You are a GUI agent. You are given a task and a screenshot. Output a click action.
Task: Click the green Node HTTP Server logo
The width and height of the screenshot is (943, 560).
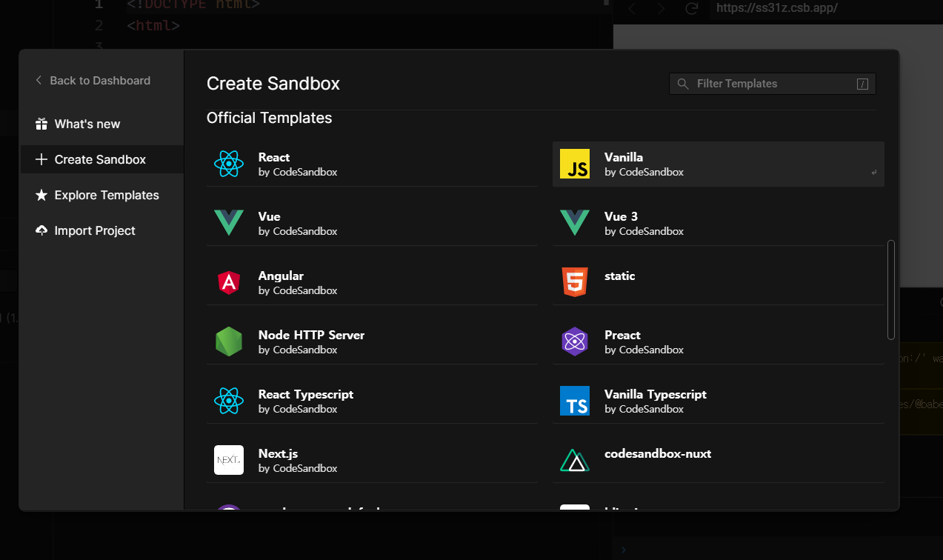tap(229, 341)
